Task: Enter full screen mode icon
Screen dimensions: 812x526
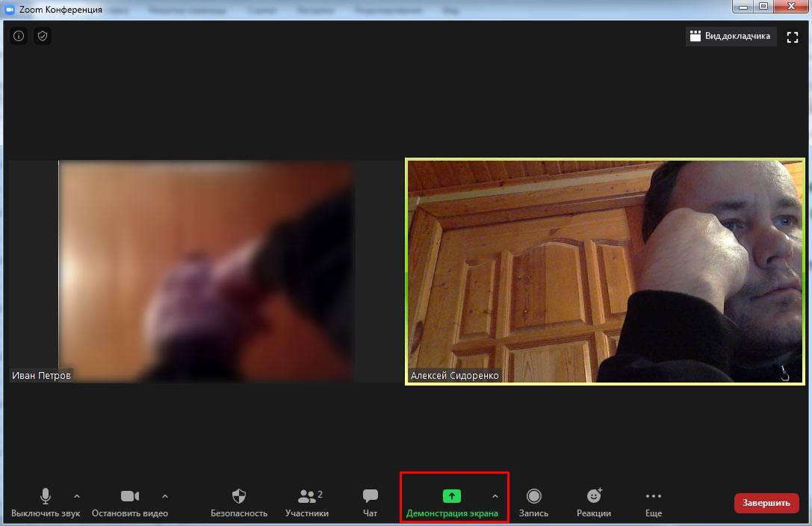Action: pyautogui.click(x=793, y=37)
